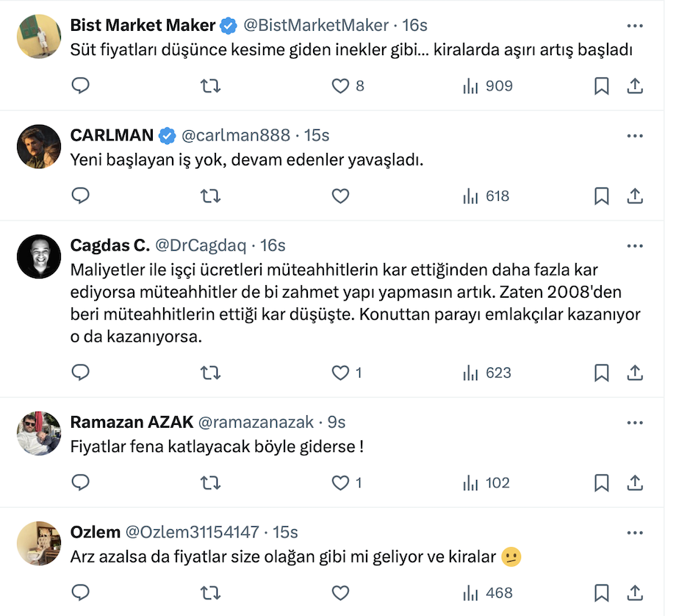This screenshot has height=616, width=676.
Task: Reply to Ramazan AZAK's tweet
Action: tap(81, 483)
